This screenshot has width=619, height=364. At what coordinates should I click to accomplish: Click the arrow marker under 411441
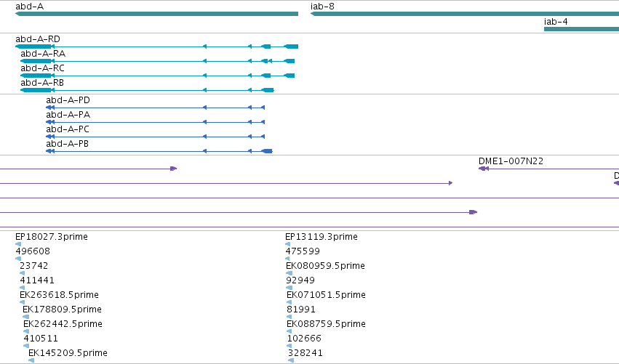[x=22, y=288]
